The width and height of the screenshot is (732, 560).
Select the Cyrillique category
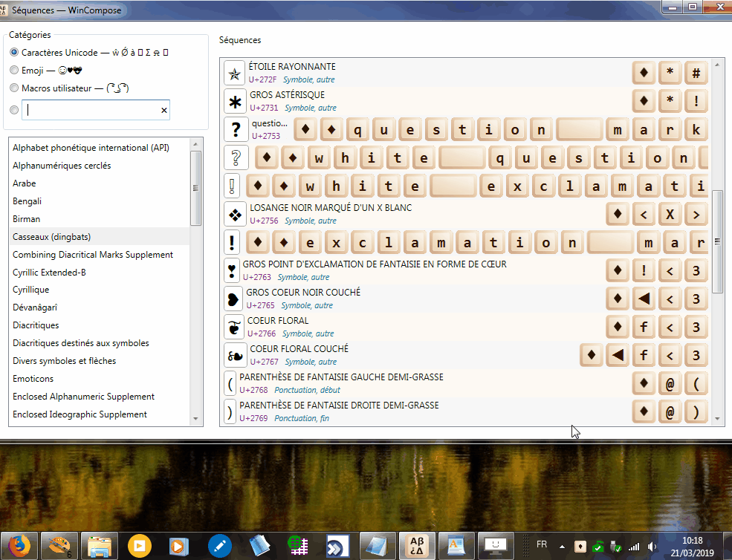click(100, 290)
